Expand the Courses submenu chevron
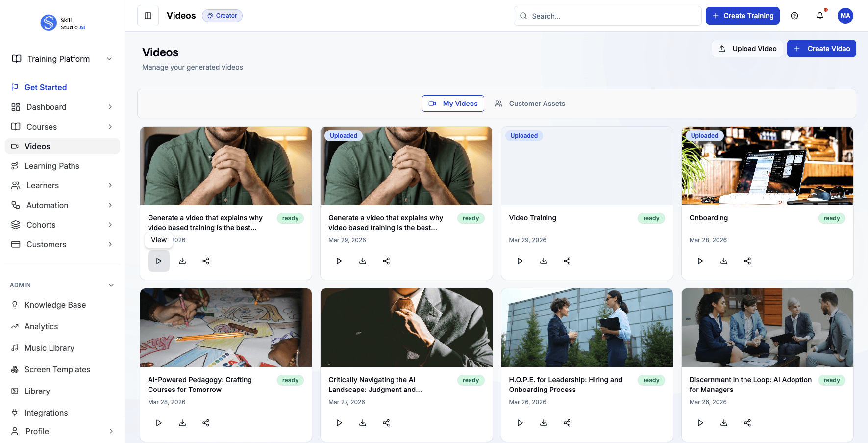The image size is (868, 443). pos(110,127)
